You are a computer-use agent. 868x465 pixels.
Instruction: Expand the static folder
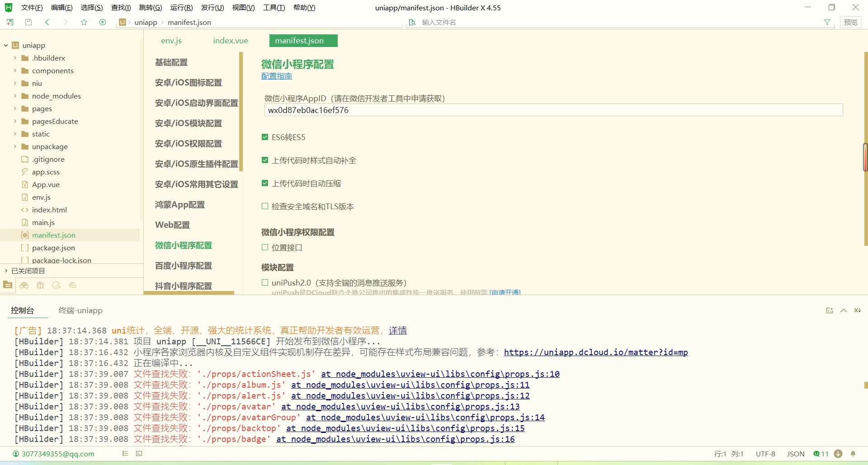15,134
